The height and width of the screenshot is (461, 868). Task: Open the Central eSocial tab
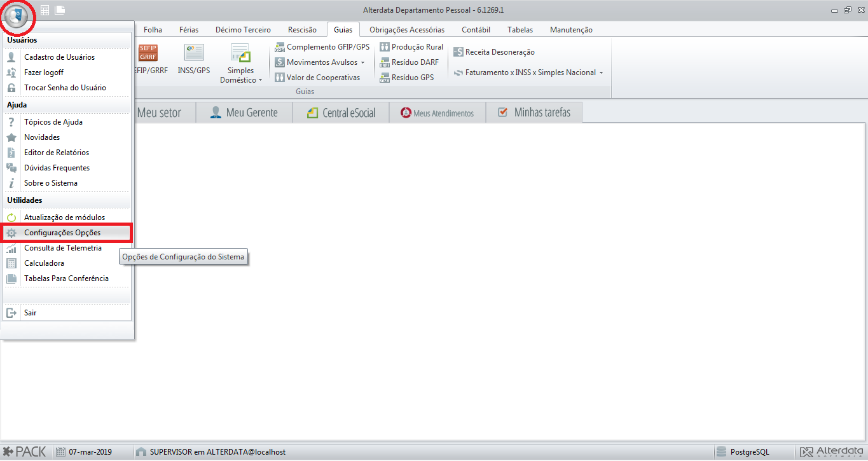tap(341, 113)
